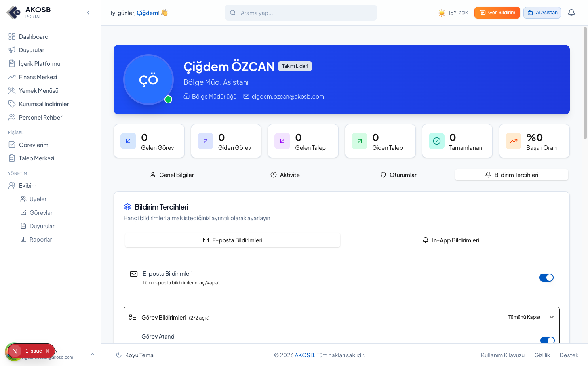Click the AKOSB Portal logo

(29, 13)
